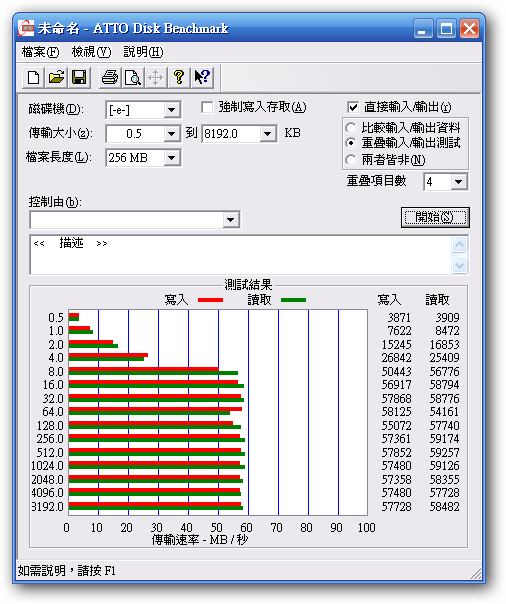Image resolution: width=506 pixels, height=604 pixels.
Task: Click the window resize grip in status bar
Action: (x=476, y=573)
